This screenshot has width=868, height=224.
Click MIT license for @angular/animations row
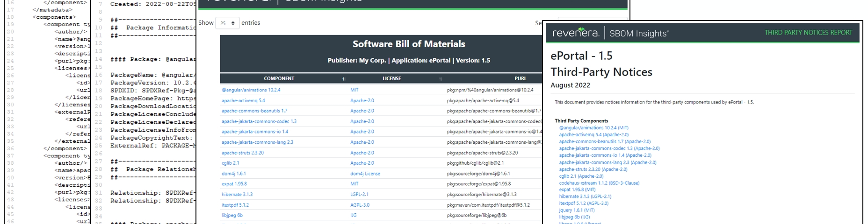354,90
